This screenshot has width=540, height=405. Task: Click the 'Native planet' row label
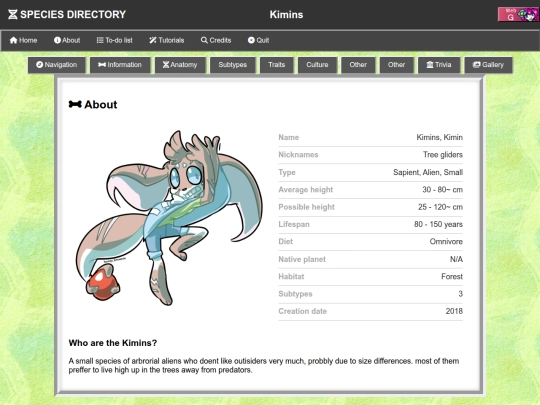click(x=302, y=259)
